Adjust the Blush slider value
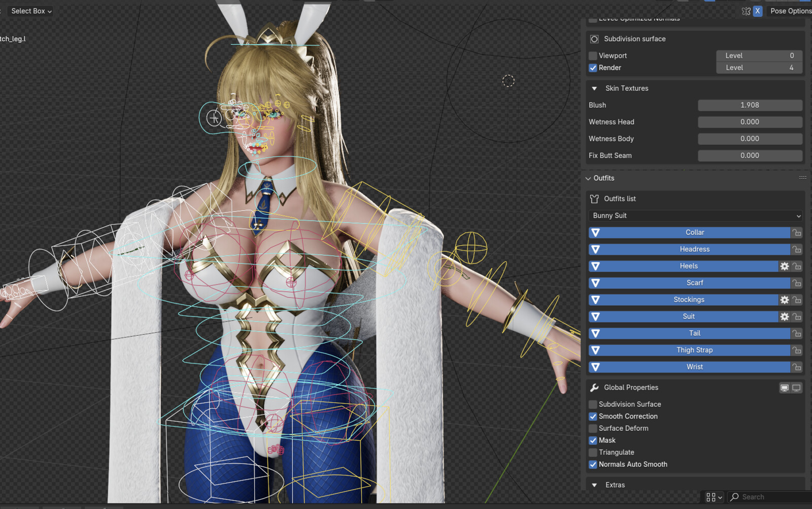This screenshot has width=812, height=509. point(750,105)
